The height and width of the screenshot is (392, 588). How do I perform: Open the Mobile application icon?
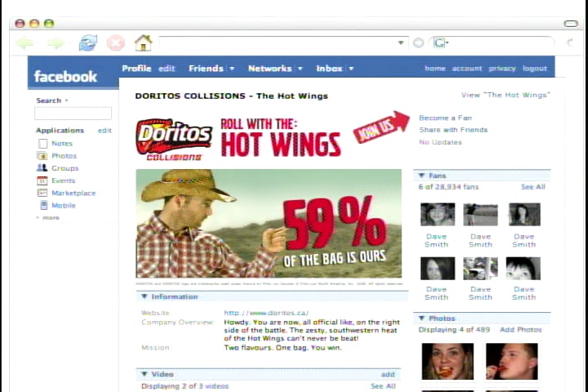coord(44,205)
